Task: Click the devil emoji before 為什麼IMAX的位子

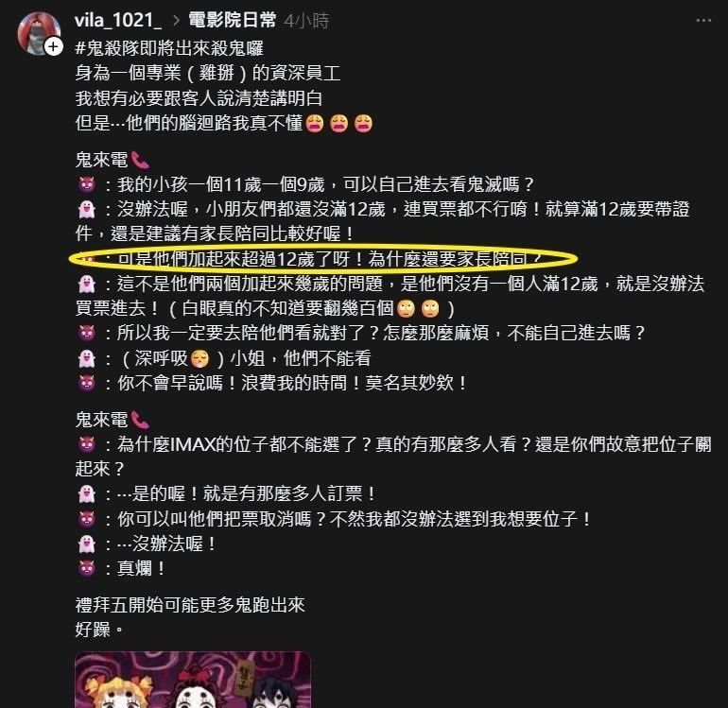Action: [x=87, y=445]
